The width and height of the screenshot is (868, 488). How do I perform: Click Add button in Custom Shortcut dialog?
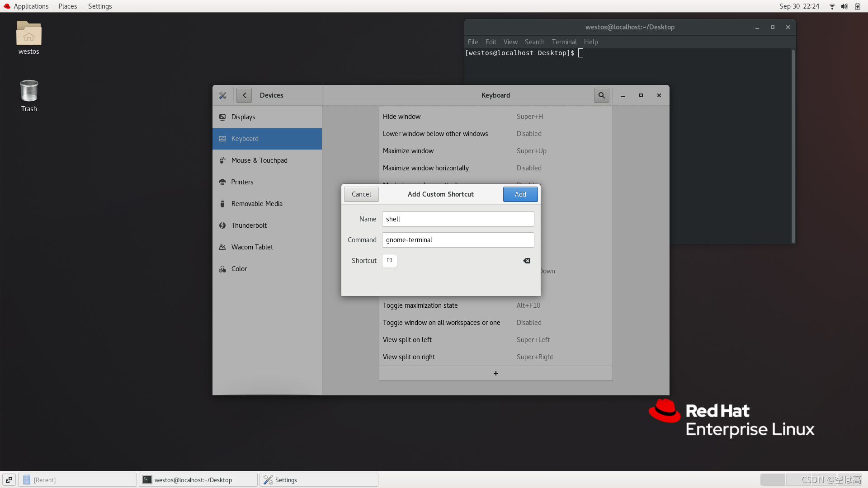pos(520,194)
